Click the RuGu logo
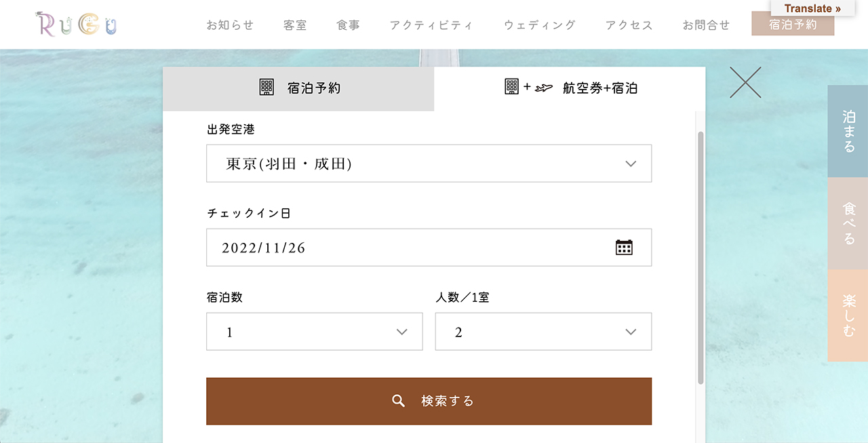The image size is (868, 443). [77, 24]
